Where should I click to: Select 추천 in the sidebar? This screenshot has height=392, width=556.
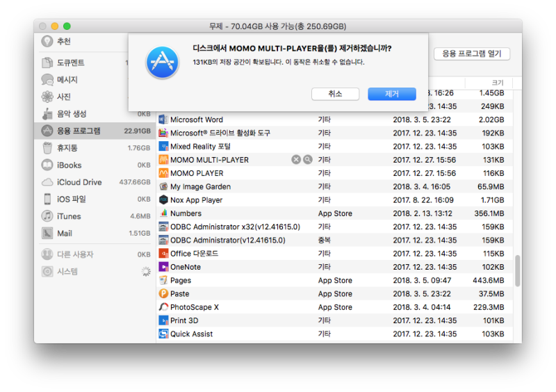[95, 42]
